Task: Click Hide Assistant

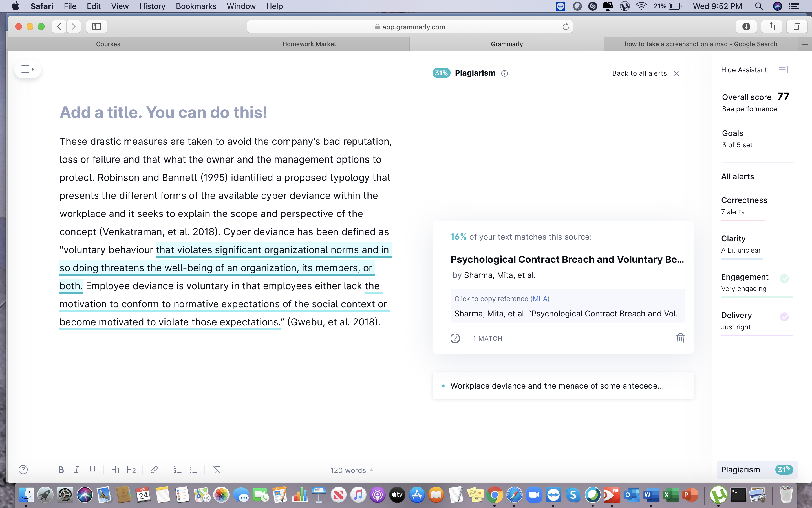Action: point(744,70)
